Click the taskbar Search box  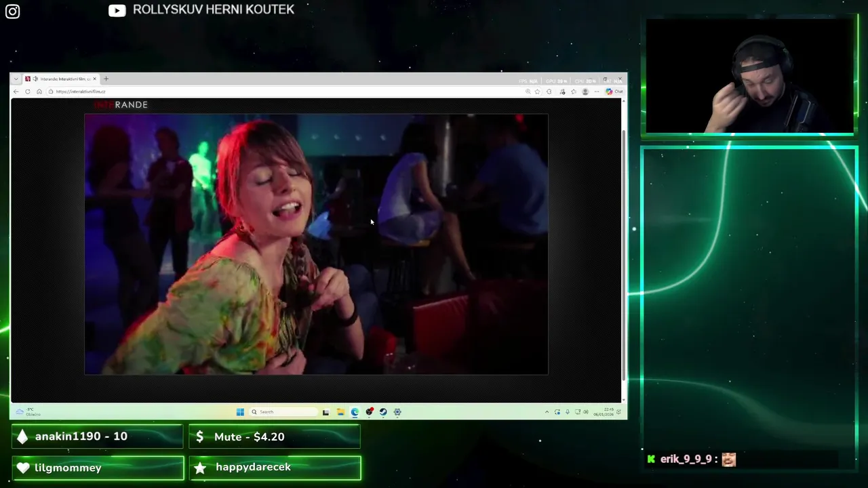click(283, 411)
